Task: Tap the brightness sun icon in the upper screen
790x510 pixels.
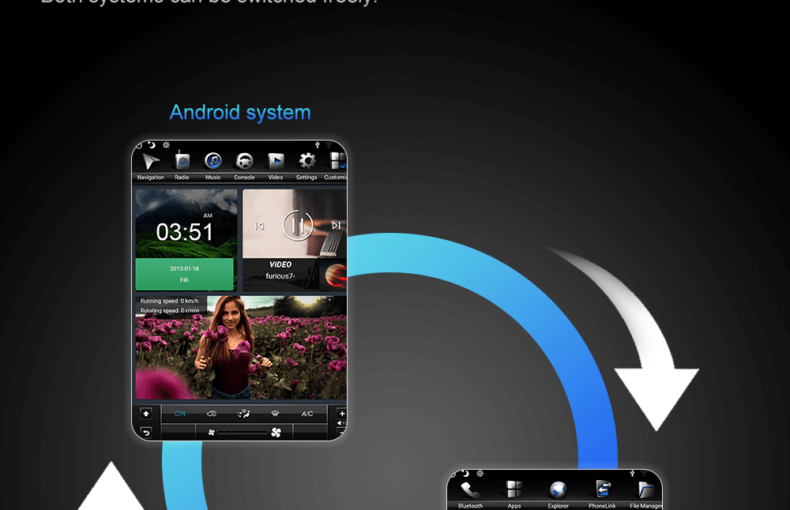Action: tap(166, 145)
